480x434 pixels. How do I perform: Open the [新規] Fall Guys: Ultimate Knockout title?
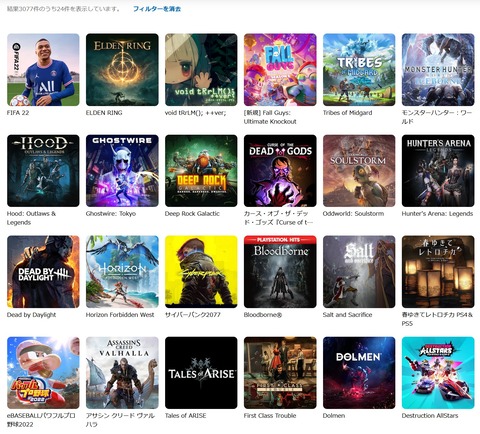pyautogui.click(x=270, y=117)
